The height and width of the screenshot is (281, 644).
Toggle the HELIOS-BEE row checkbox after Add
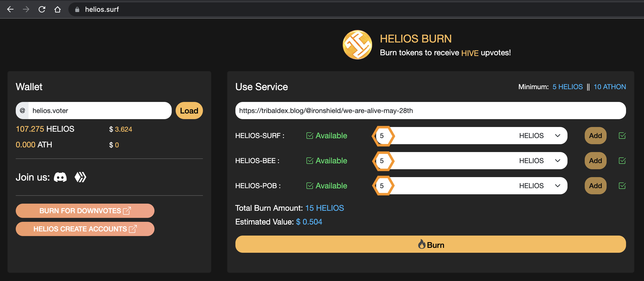pos(622,160)
